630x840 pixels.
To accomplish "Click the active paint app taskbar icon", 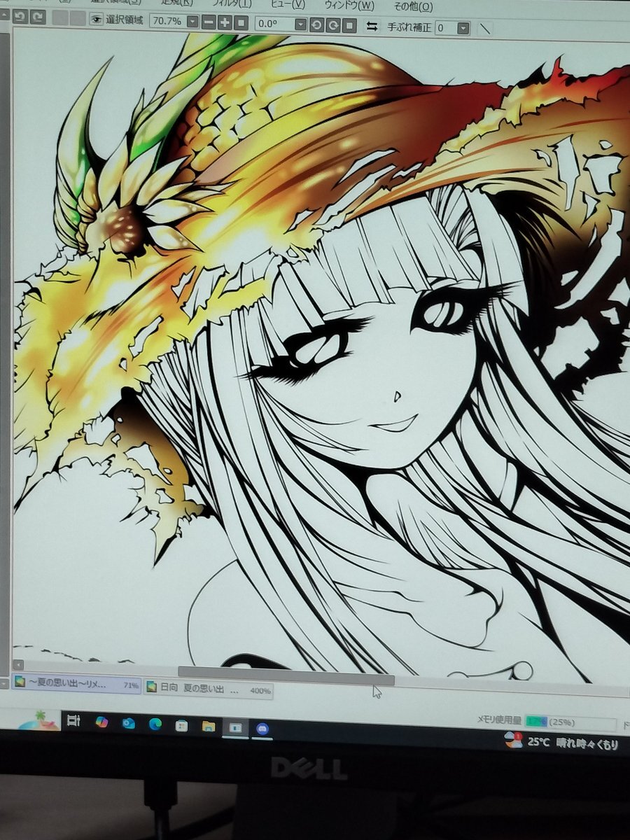I will (236, 728).
